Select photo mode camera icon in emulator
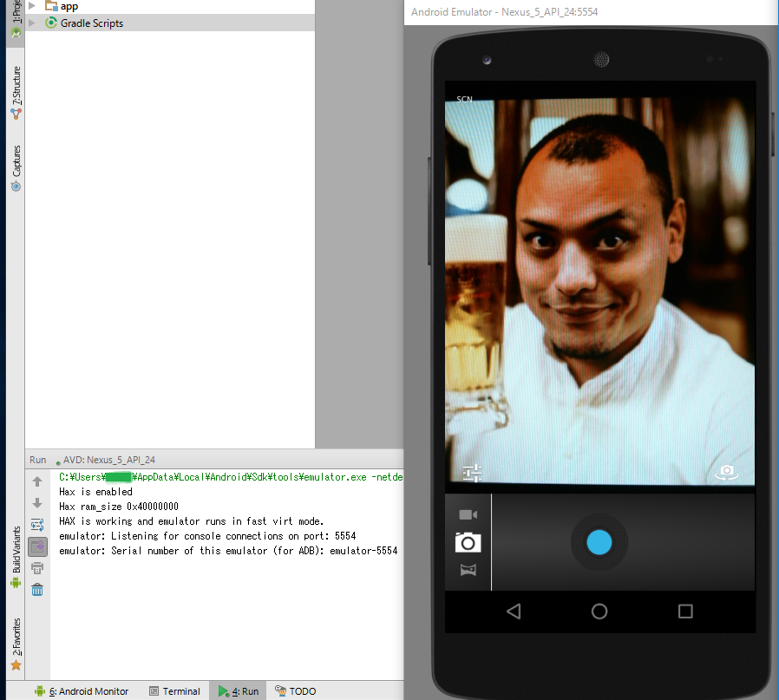 [x=468, y=542]
